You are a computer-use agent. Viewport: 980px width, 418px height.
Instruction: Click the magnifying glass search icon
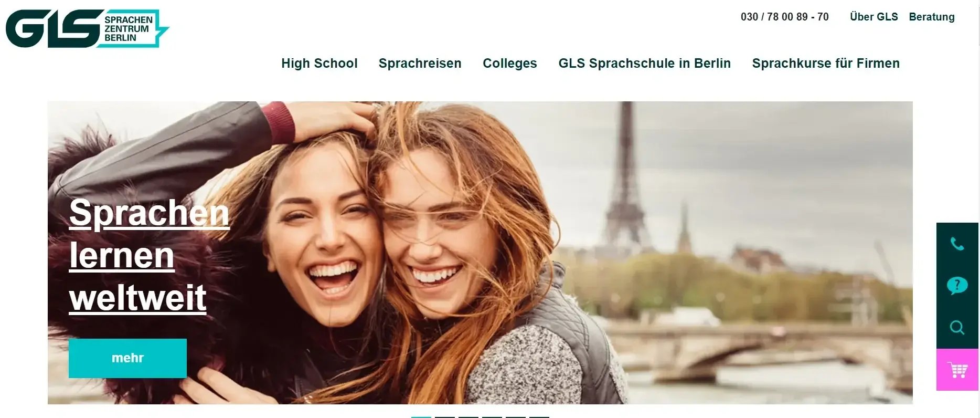pyautogui.click(x=957, y=328)
